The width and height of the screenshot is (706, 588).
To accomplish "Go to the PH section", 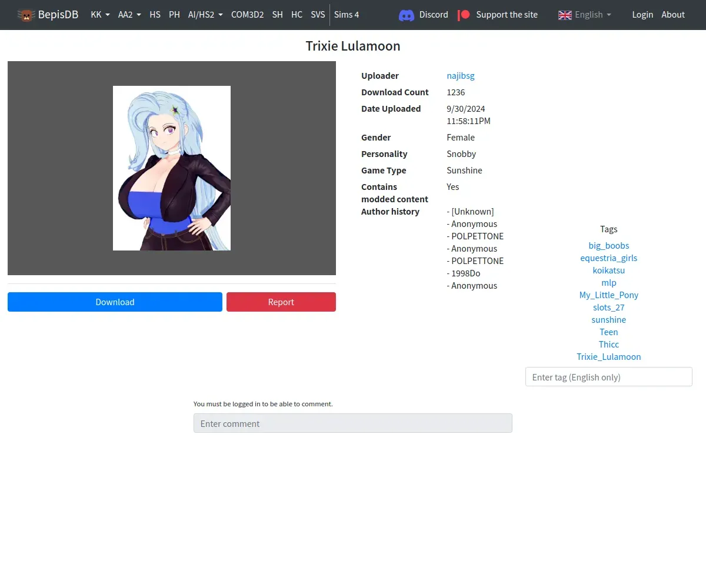I will tap(174, 15).
